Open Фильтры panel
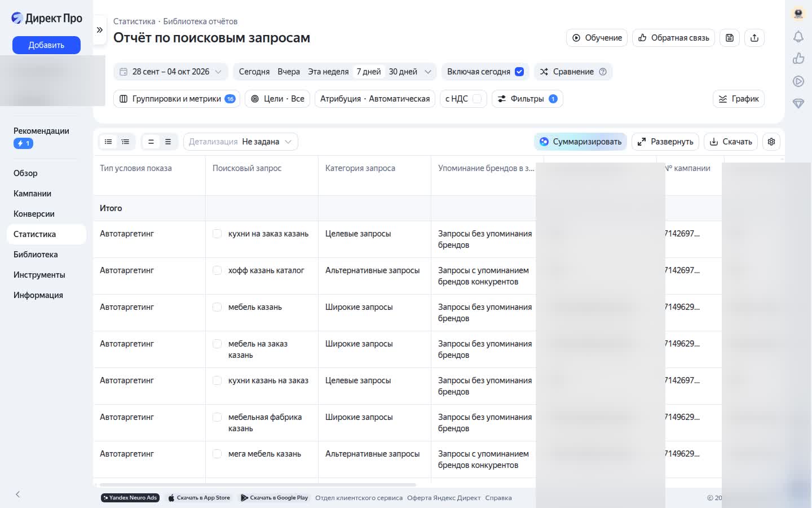This screenshot has height=508, width=812. [527, 99]
